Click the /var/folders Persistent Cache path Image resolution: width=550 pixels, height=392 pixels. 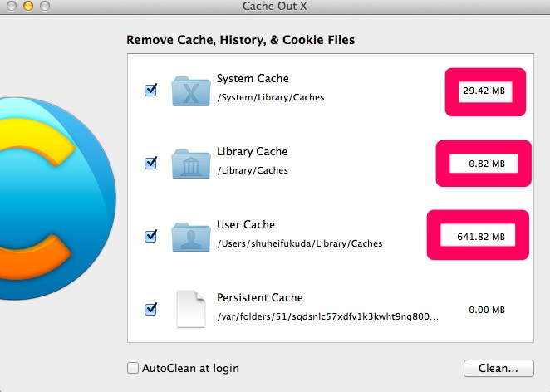tap(327, 316)
